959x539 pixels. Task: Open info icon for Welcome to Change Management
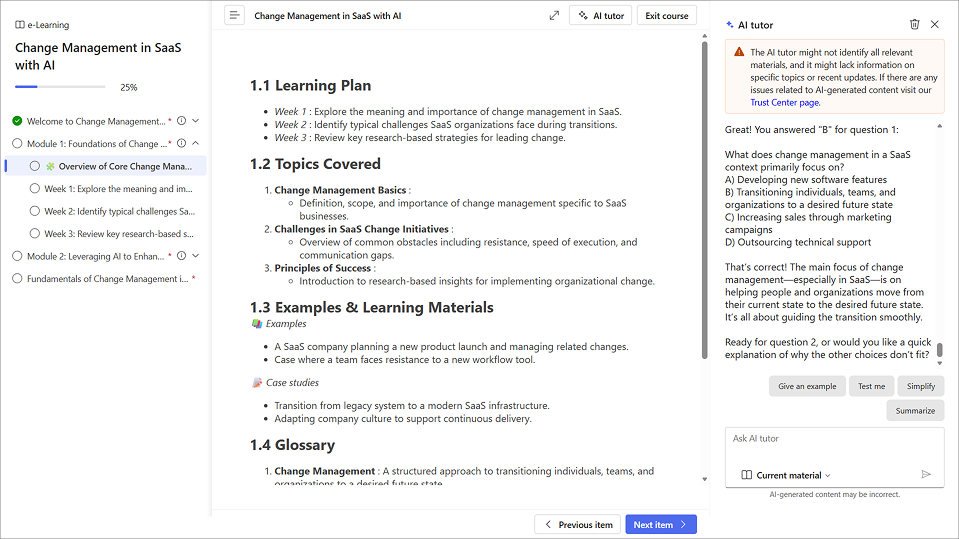[182, 121]
